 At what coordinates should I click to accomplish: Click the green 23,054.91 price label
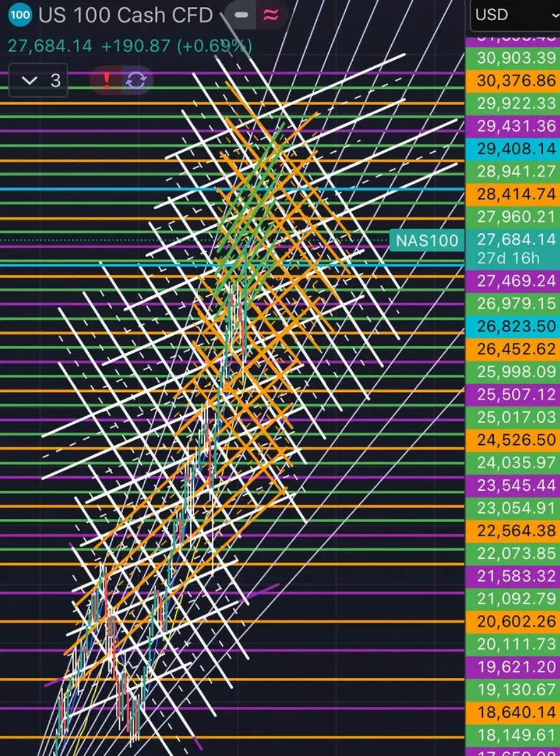512,507
